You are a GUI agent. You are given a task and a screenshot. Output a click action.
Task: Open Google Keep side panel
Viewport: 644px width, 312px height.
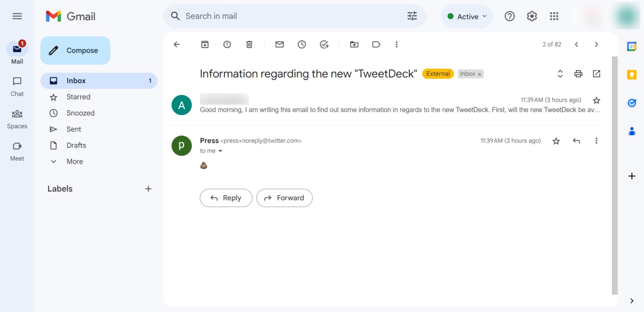point(632,74)
